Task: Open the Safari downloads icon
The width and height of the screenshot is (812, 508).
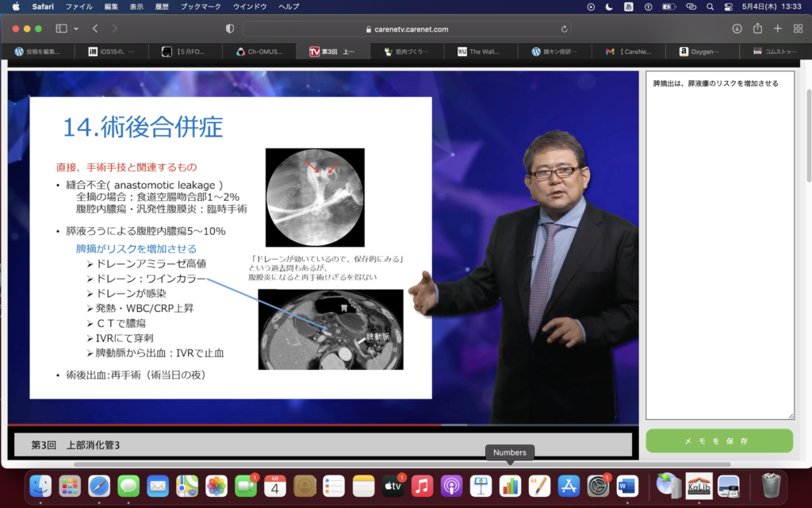Action: (737, 29)
